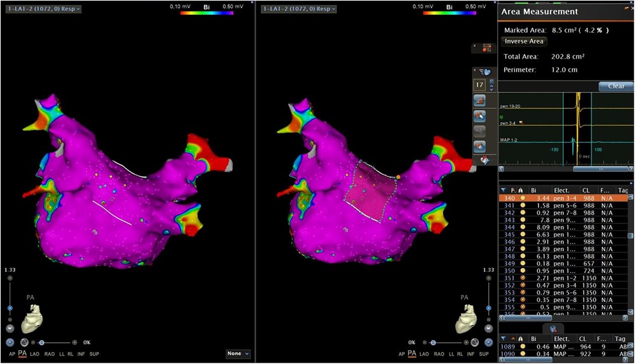
Task: Click the left view zoom-in plus button
Action: pos(10,278)
